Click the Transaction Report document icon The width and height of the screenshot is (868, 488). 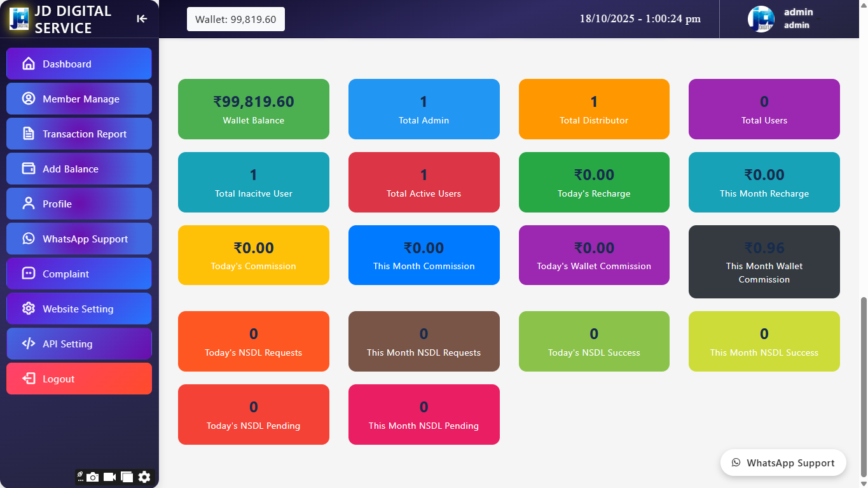[28, 134]
